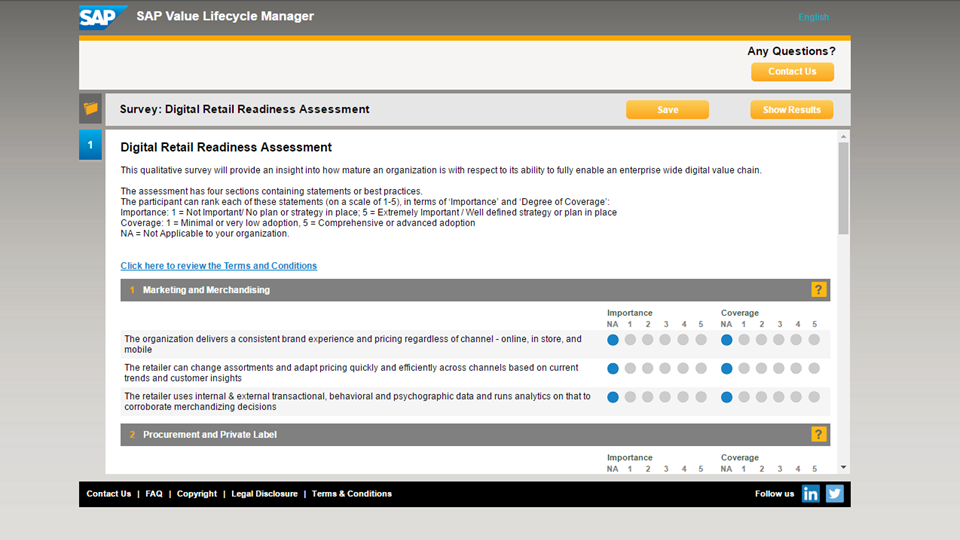Set Coverage NA for change assortments statement

tap(727, 369)
